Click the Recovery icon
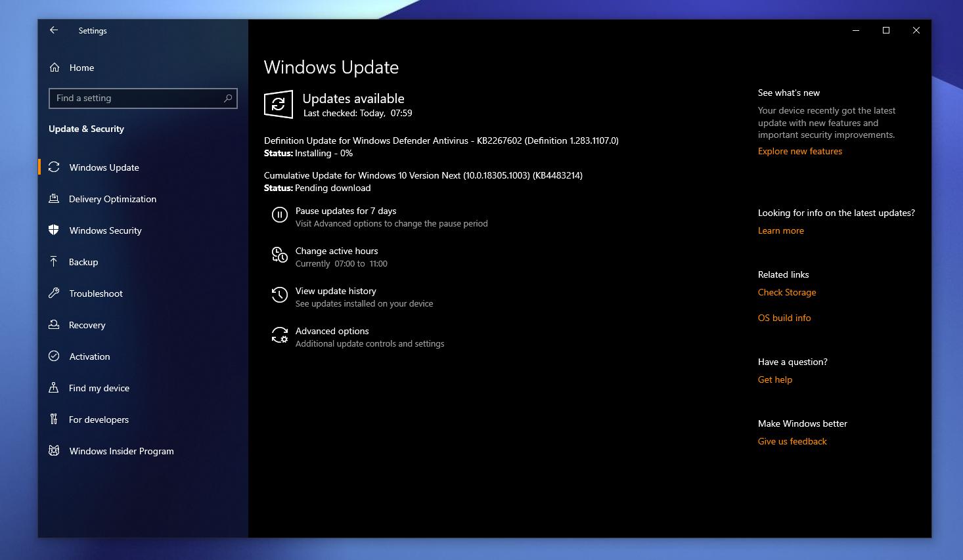The height and width of the screenshot is (560, 963). [54, 325]
